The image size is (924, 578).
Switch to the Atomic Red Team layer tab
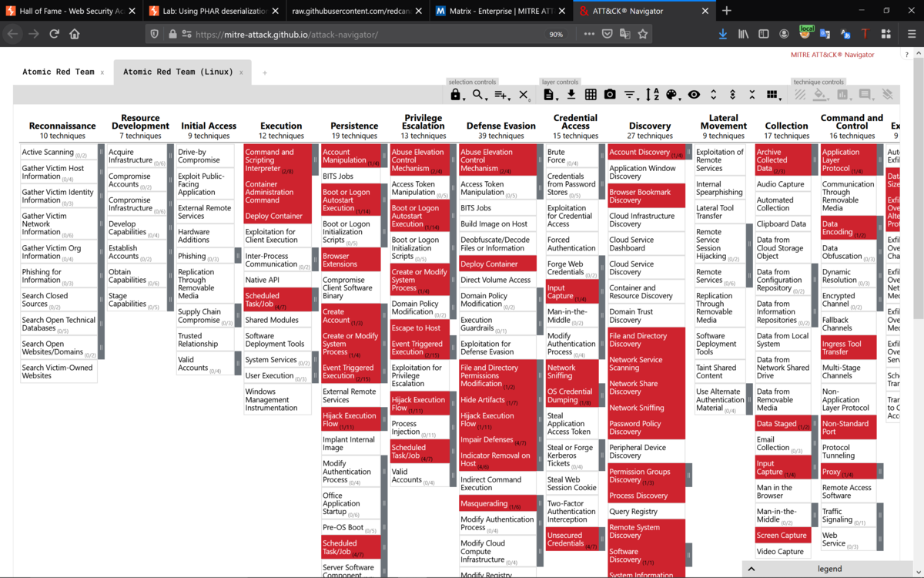point(58,72)
